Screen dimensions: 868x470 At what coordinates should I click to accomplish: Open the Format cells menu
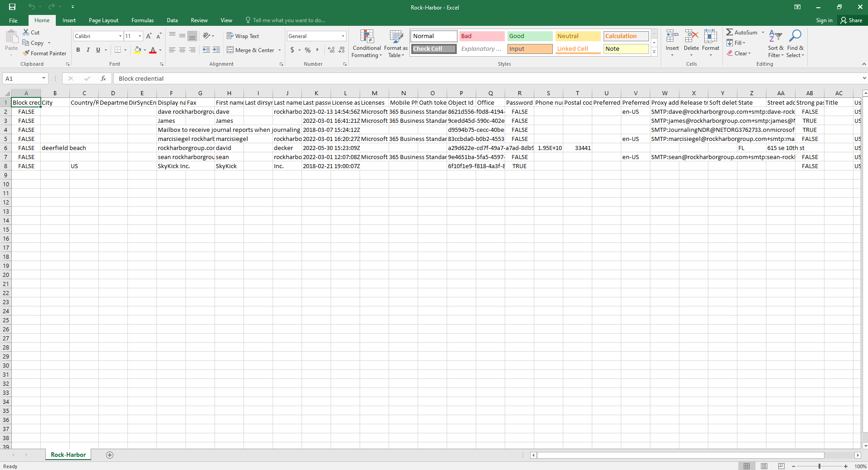[x=711, y=43]
